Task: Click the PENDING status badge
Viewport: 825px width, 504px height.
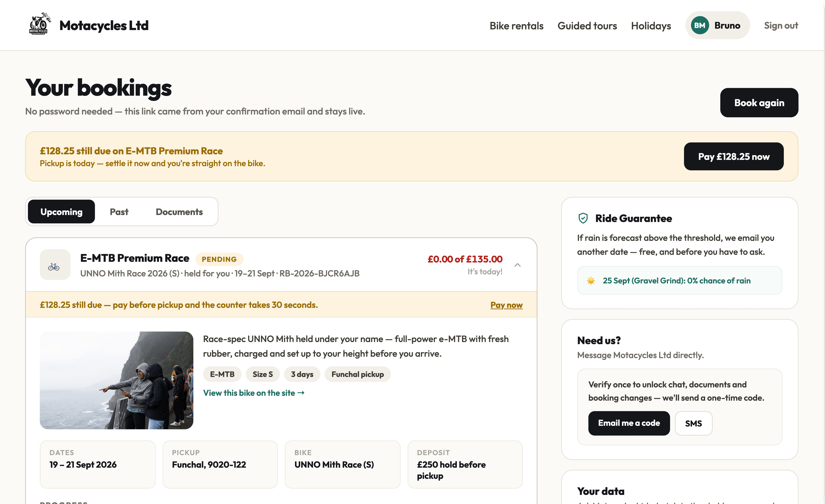Action: 219,259
